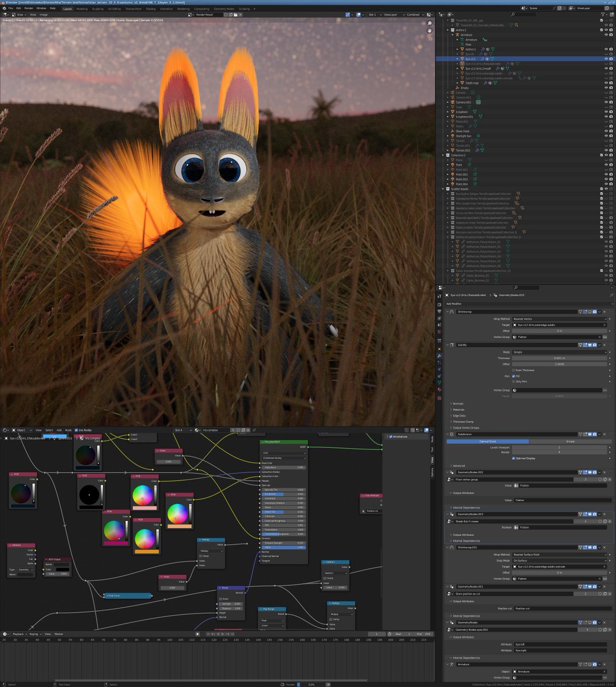Expand the Thickness Clamp subpanel
This screenshot has width=616, height=687.
(463, 422)
